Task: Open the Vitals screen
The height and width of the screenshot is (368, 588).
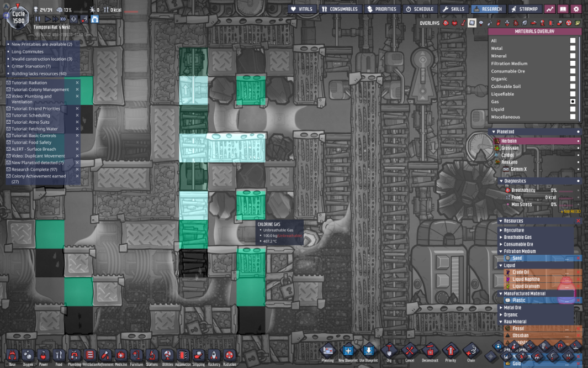Action: (301, 9)
